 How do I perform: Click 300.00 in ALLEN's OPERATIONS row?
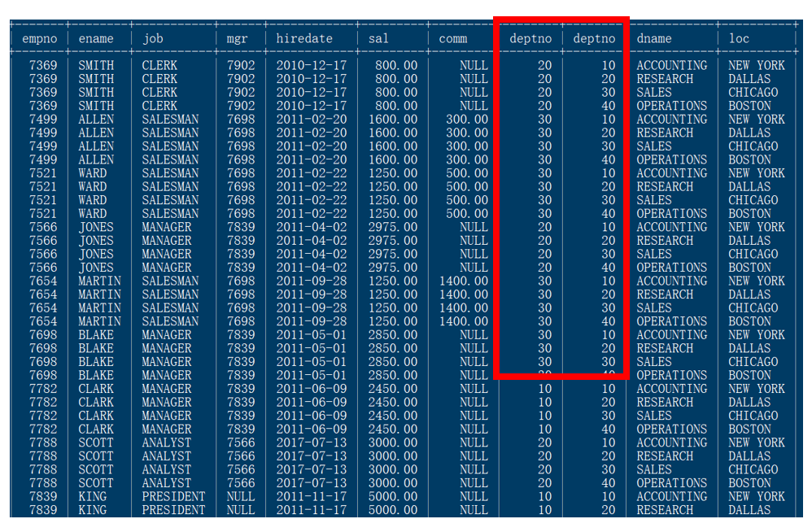click(467, 160)
